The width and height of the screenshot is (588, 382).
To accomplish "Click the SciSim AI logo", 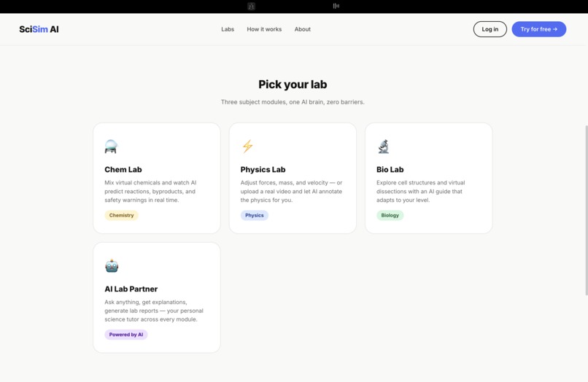I will click(x=39, y=29).
